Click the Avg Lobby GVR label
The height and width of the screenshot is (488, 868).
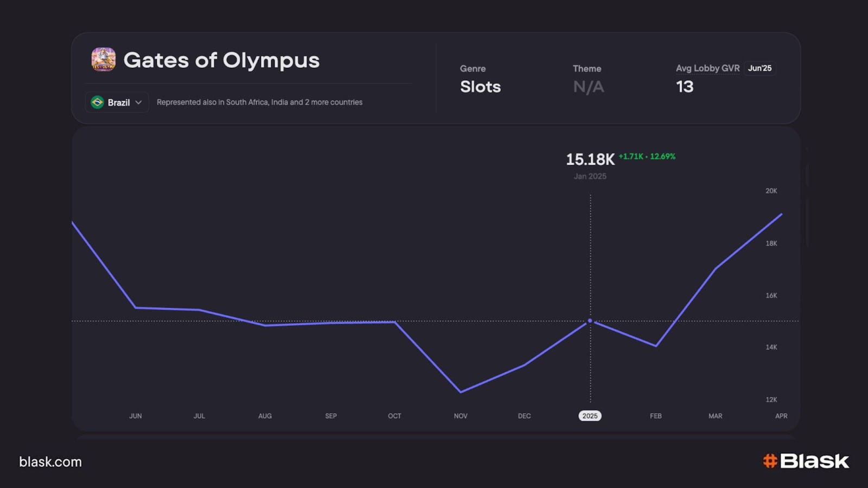[x=707, y=68]
